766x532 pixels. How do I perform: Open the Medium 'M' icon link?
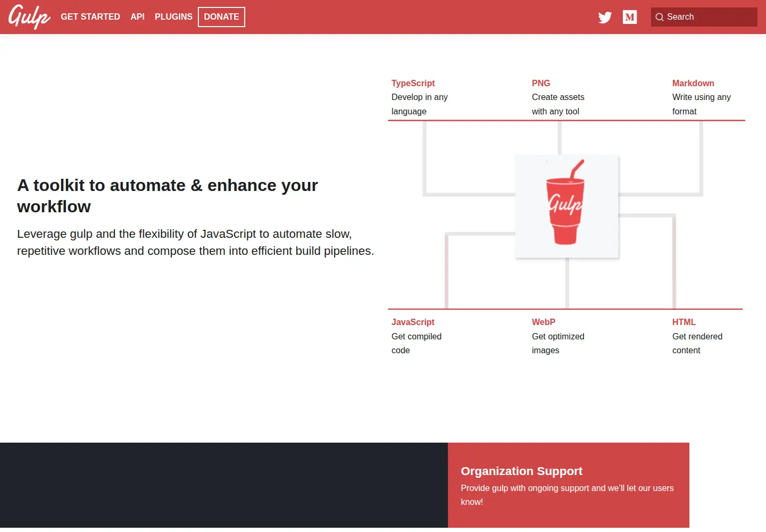click(630, 17)
